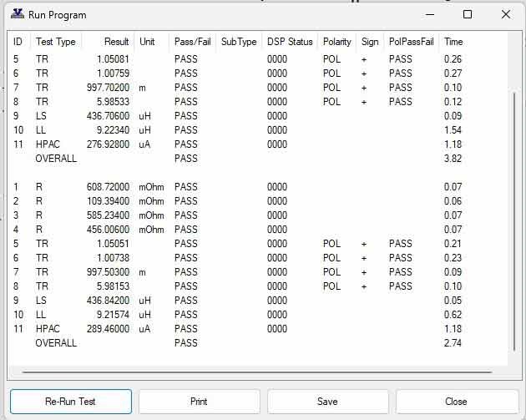Click the Close button at bottom
The image size is (526, 420).
click(x=456, y=402)
